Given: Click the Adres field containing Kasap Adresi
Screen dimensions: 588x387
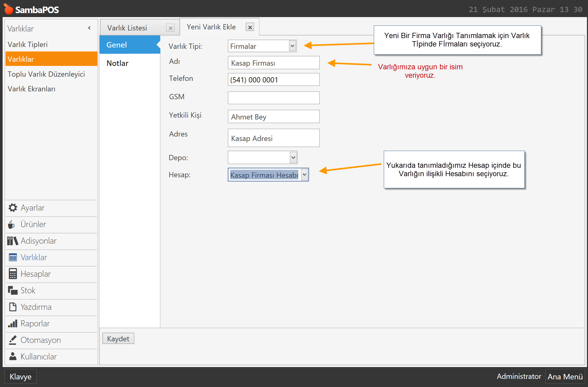Looking at the screenshot, I should 274,138.
